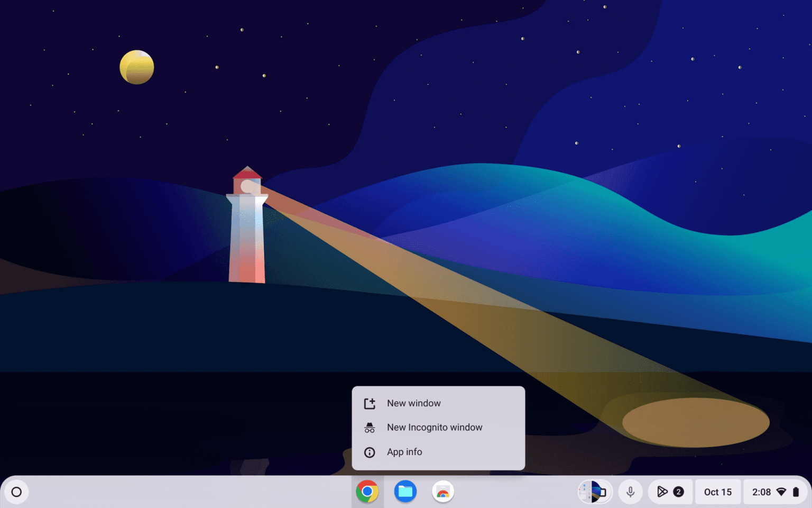The image size is (812, 508).
Task: Select New window from the Chrome context menu
Action: tap(414, 403)
